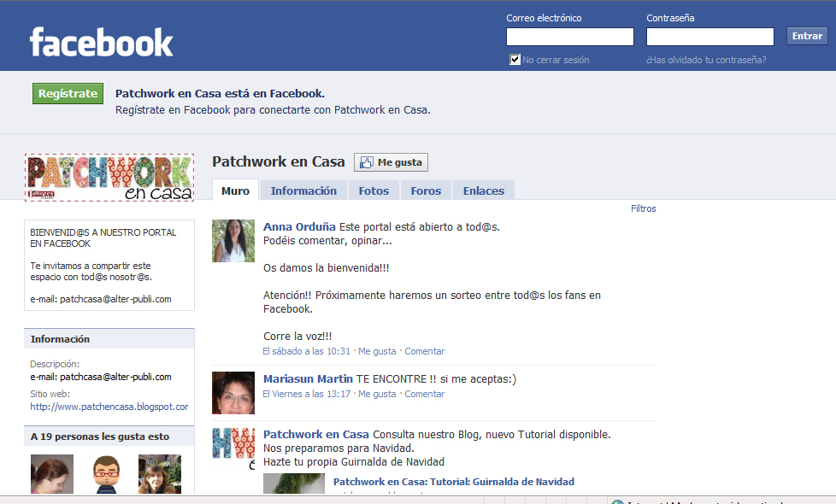Click the A 19 personas les gusta esto heading
The image size is (836, 504).
pyautogui.click(x=100, y=437)
